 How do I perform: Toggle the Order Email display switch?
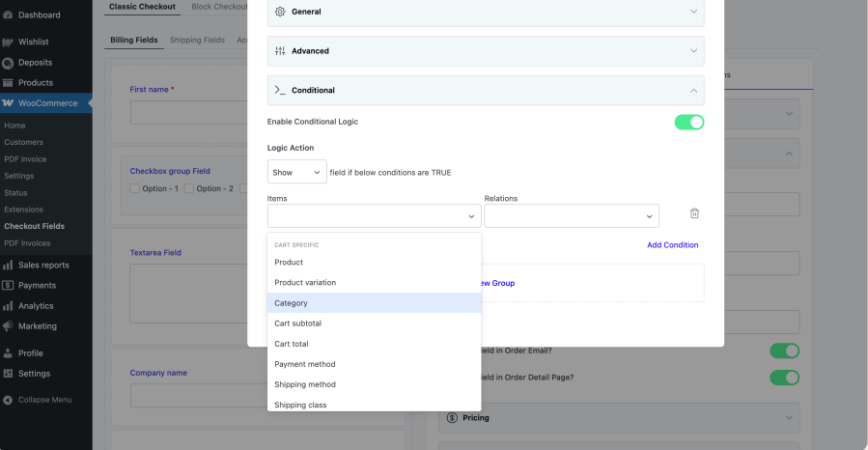(x=784, y=352)
